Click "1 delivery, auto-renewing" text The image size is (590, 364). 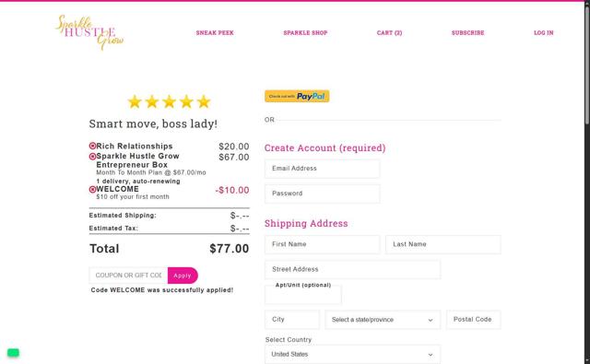(x=138, y=182)
